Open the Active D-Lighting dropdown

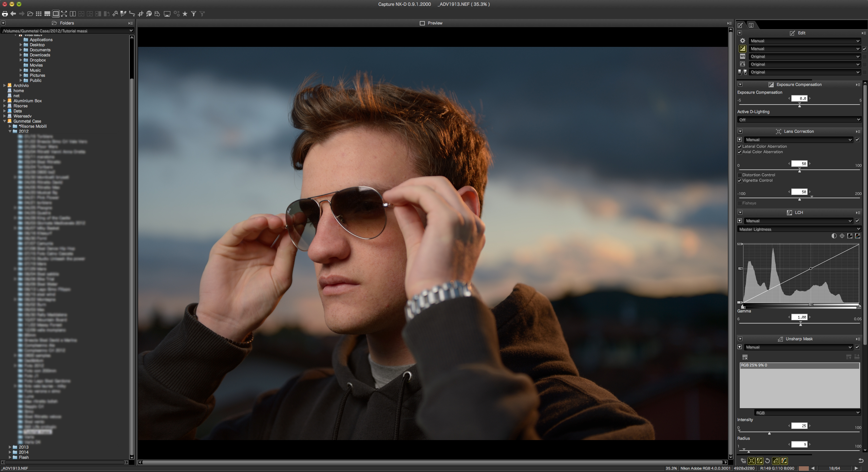click(x=799, y=120)
